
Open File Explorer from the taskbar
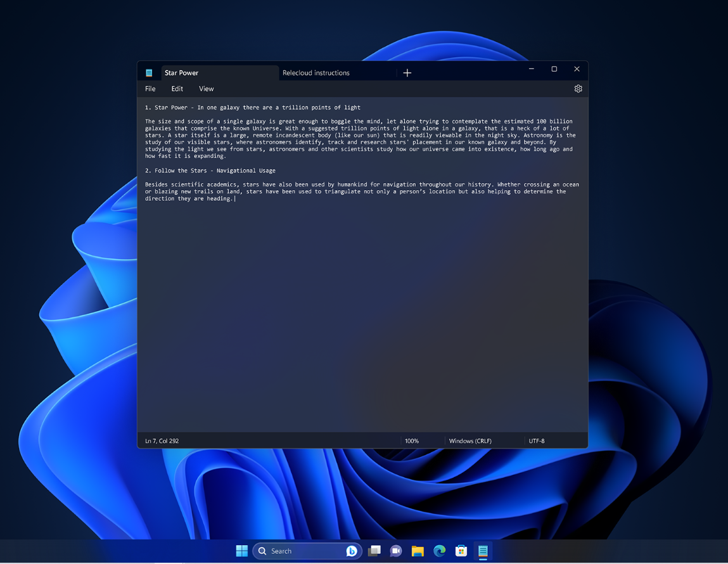418,551
